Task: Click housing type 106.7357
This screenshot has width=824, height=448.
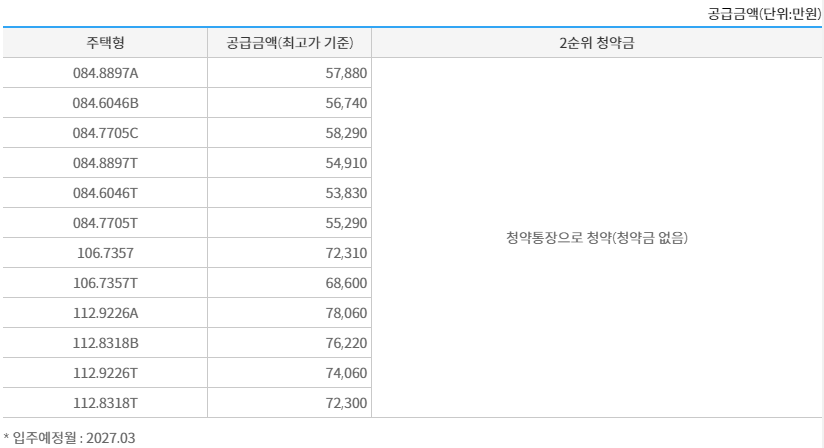Action: click(105, 253)
